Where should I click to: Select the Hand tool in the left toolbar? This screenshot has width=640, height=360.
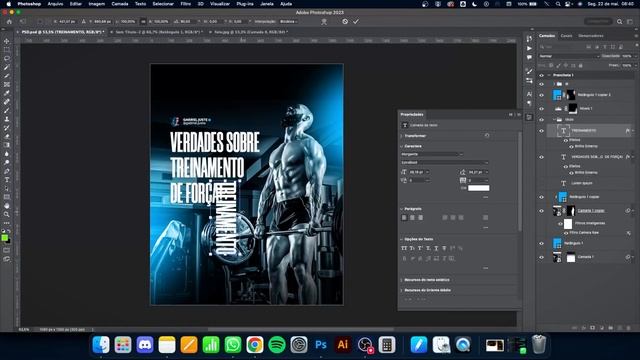pyautogui.click(x=7, y=206)
